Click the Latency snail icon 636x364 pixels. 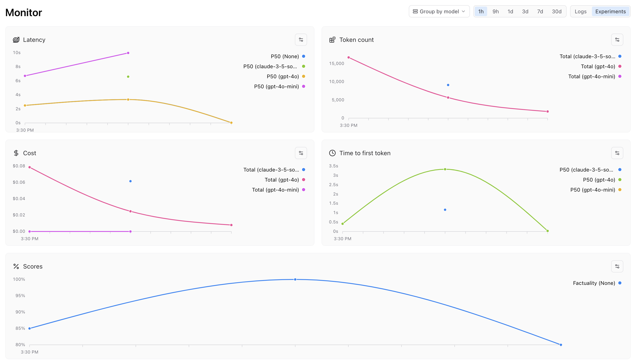point(16,40)
